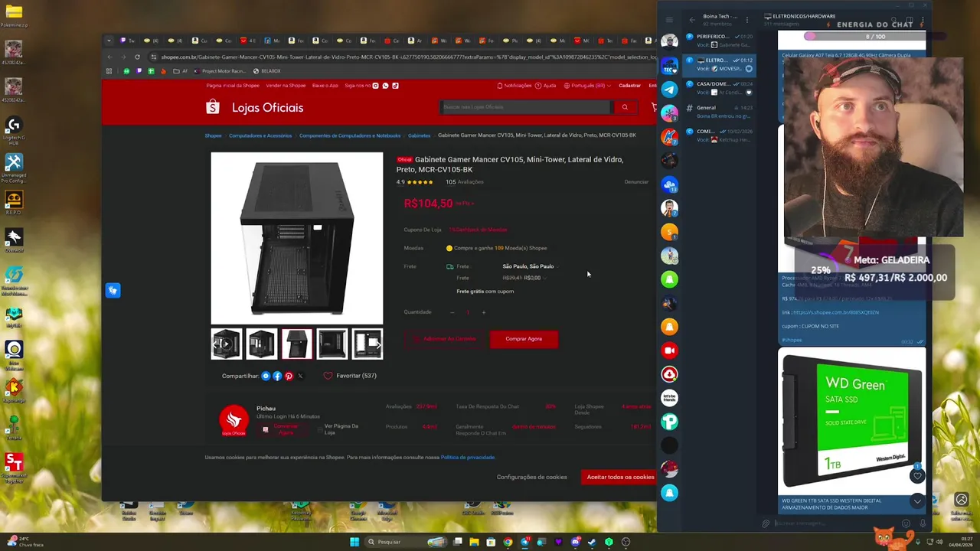Click Adicionar Ao Carrinho button

(446, 339)
